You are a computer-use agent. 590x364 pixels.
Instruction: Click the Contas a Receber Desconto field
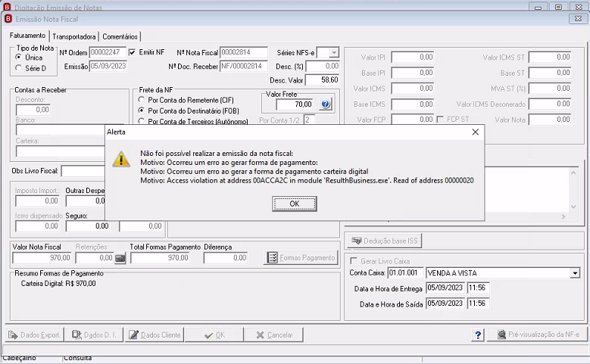[x=33, y=110]
